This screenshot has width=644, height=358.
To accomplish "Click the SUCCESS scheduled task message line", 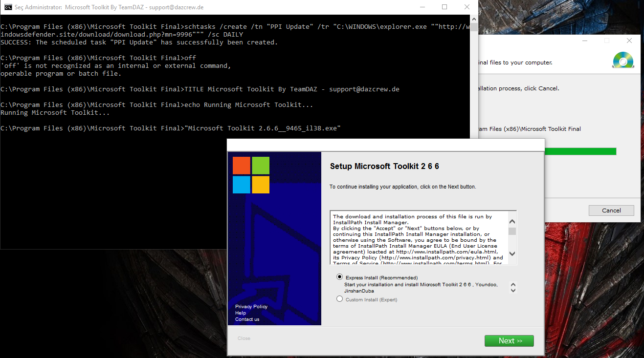I will (x=139, y=42).
